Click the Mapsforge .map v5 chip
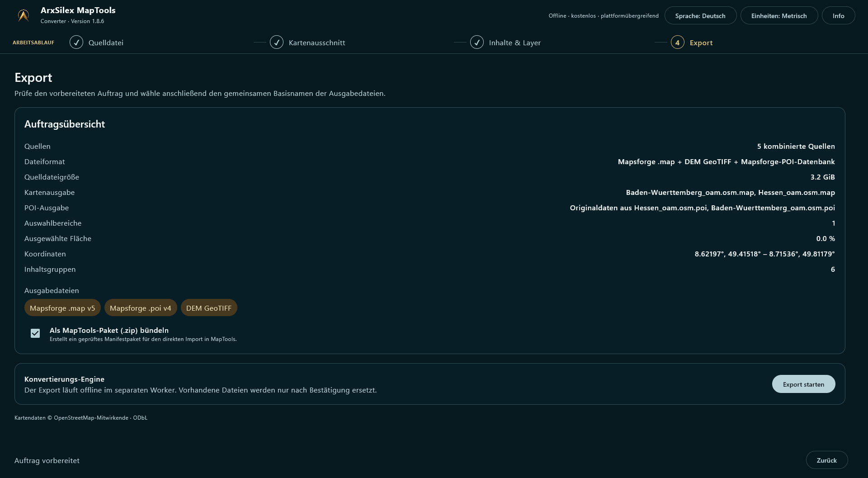 point(62,308)
